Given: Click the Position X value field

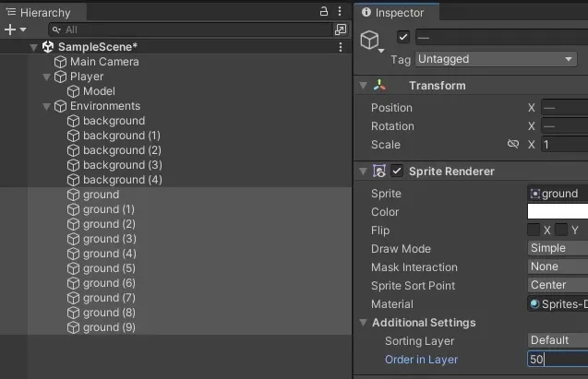Looking at the screenshot, I should 565,108.
